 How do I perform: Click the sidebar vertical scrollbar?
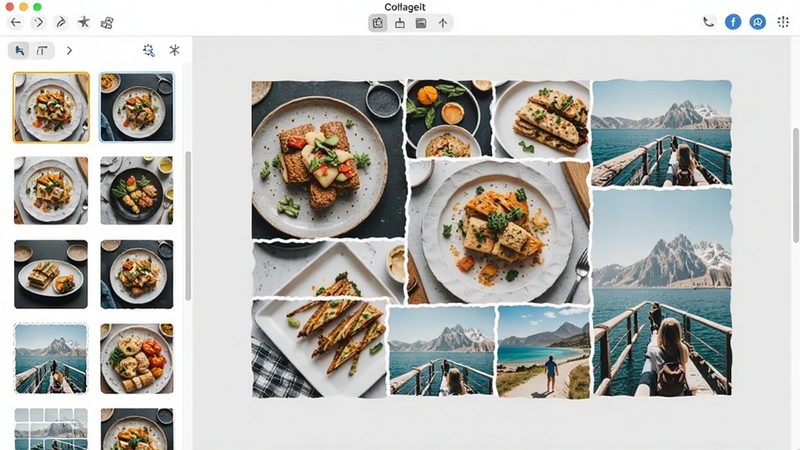pyautogui.click(x=188, y=226)
